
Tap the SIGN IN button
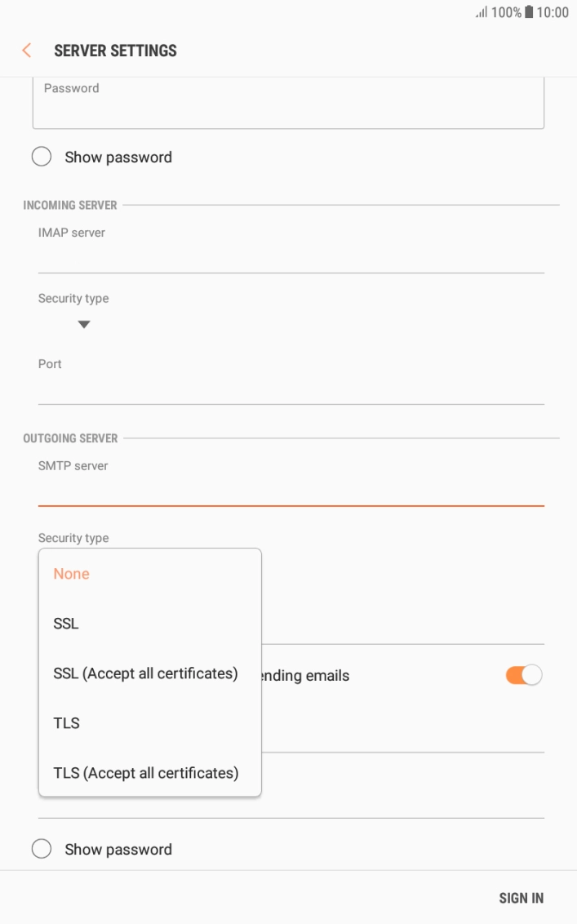tap(522, 897)
